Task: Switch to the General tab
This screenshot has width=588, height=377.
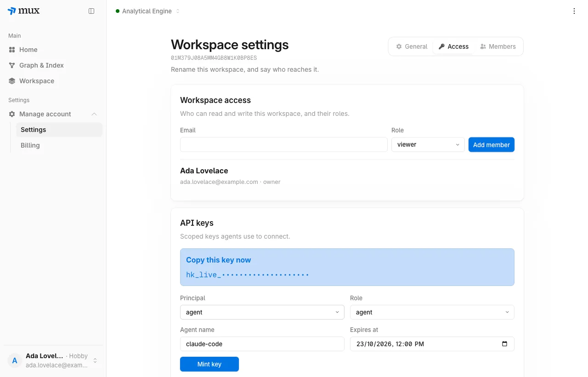Action: pyautogui.click(x=412, y=46)
